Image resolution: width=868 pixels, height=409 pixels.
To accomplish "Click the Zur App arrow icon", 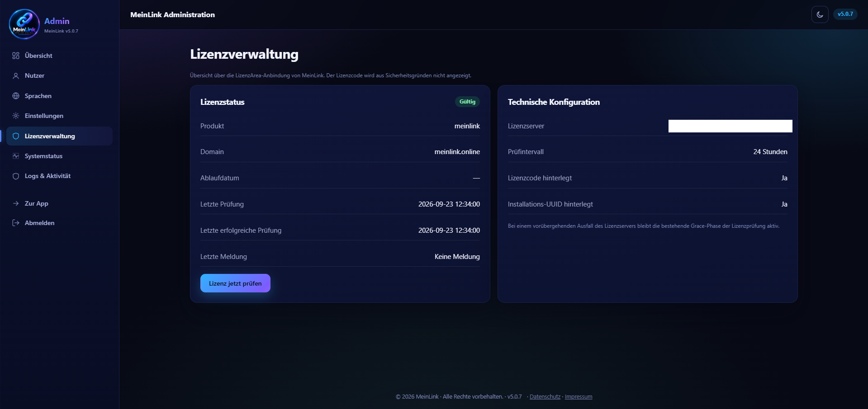I will [x=16, y=203].
